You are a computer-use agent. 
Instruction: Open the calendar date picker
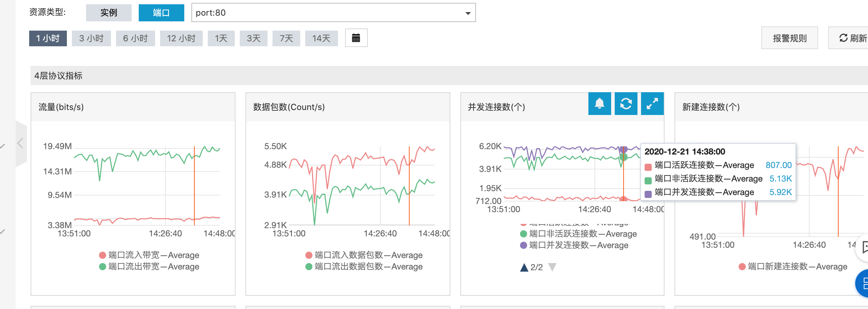click(356, 38)
